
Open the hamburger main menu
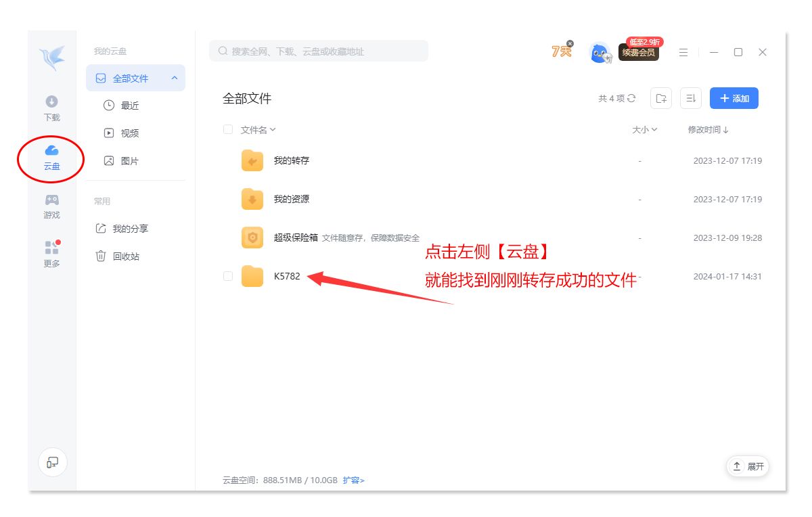683,52
